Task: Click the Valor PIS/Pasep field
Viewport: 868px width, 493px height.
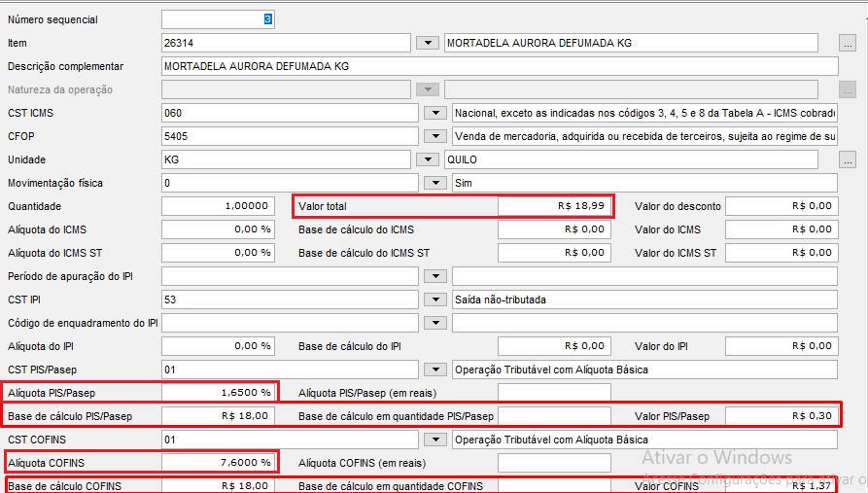Action: coord(781,416)
